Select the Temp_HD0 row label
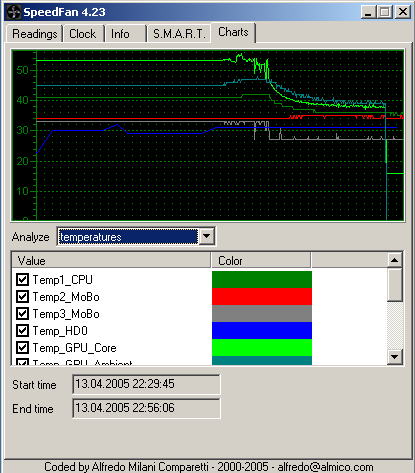415x473 pixels. (60, 331)
